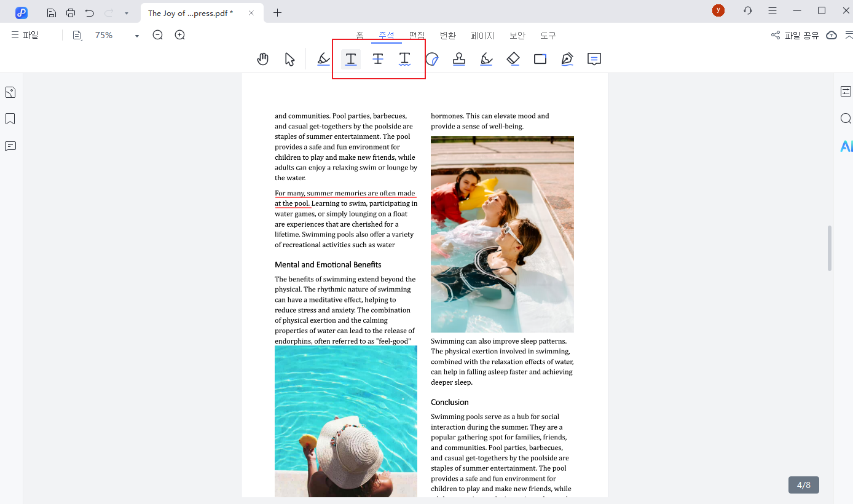This screenshot has height=504, width=853.
Task: Open page view mode icon
Action: pos(77,36)
